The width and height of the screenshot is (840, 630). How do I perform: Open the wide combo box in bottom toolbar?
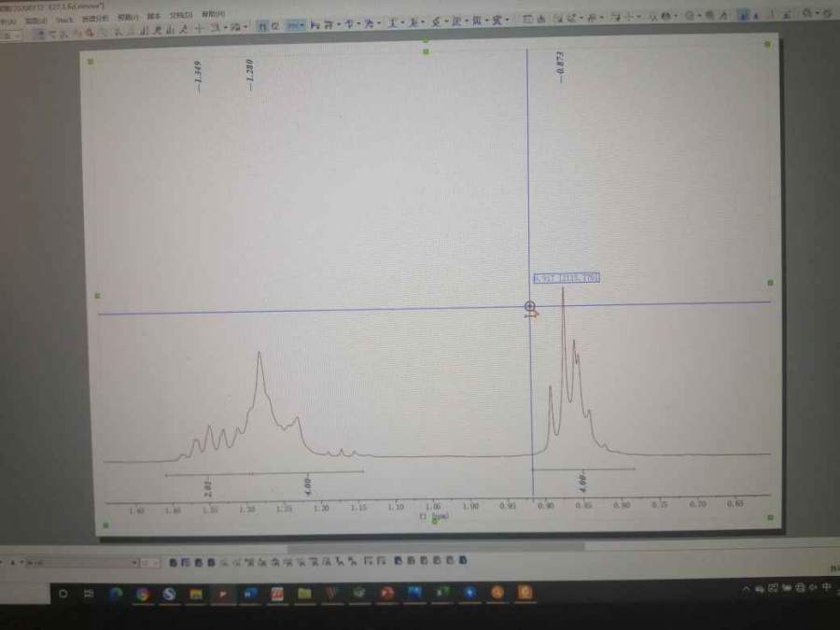click(81, 563)
